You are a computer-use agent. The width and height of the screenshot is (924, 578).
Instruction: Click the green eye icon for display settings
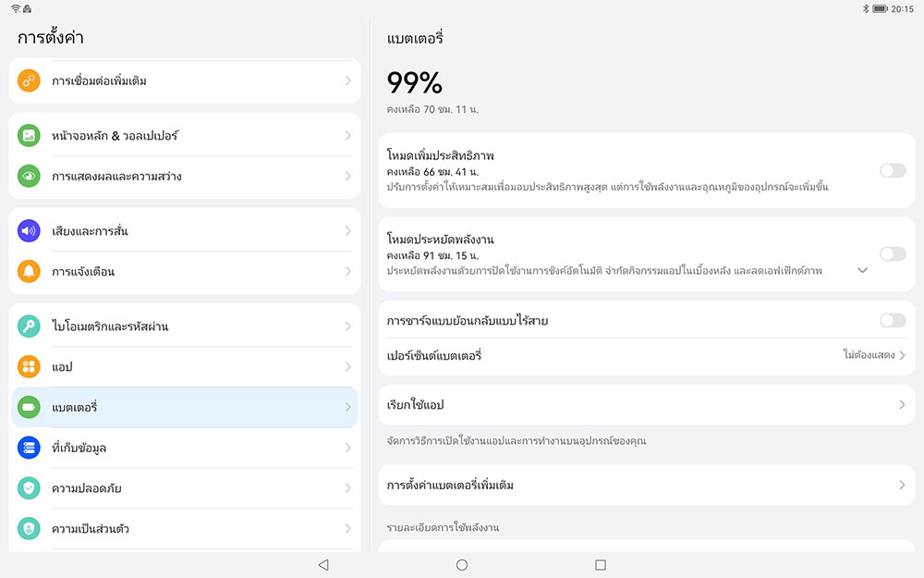pyautogui.click(x=29, y=176)
